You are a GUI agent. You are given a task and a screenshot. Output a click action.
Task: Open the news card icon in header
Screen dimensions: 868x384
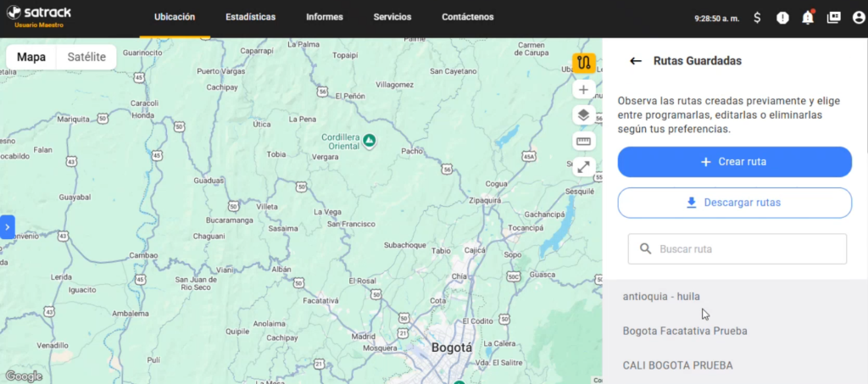click(x=833, y=18)
